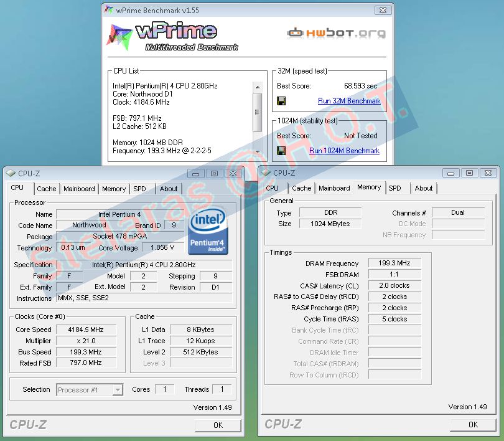
Task: Click the Instructions value MMX, SSE, SSE2
Action: pyautogui.click(x=144, y=298)
